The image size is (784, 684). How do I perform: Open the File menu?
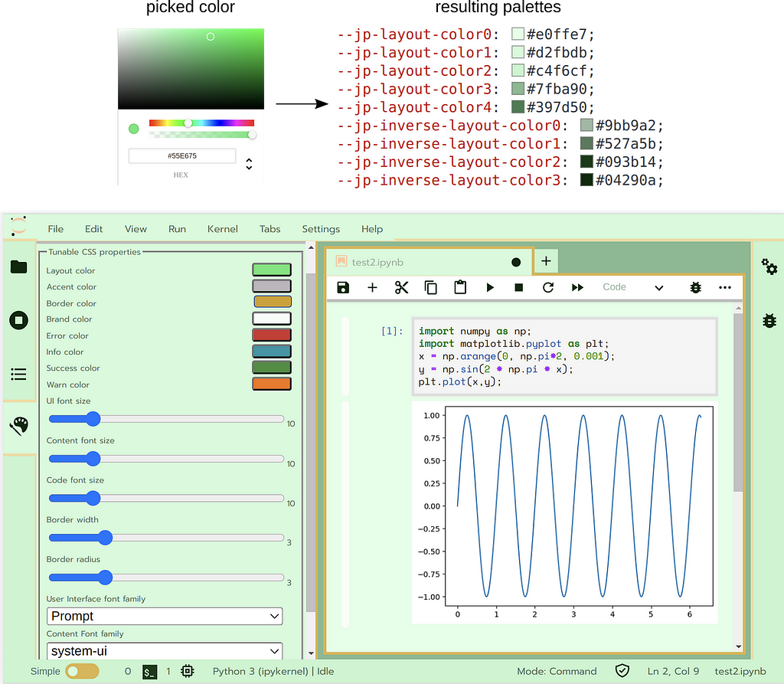point(55,229)
